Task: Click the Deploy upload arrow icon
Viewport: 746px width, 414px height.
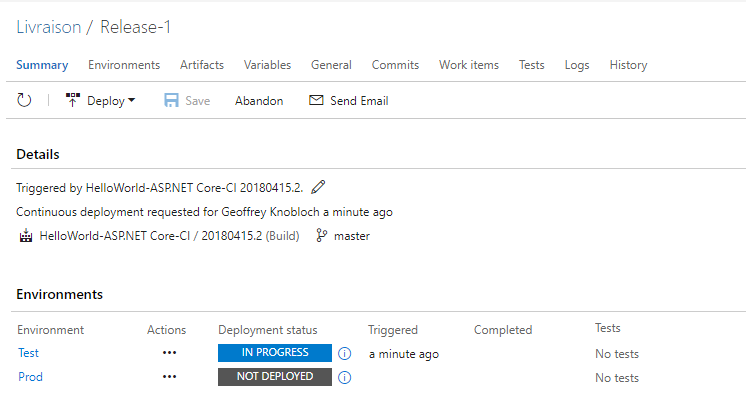Action: (73, 100)
